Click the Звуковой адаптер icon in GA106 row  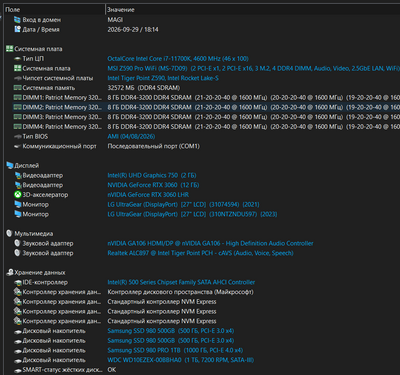coord(17,243)
